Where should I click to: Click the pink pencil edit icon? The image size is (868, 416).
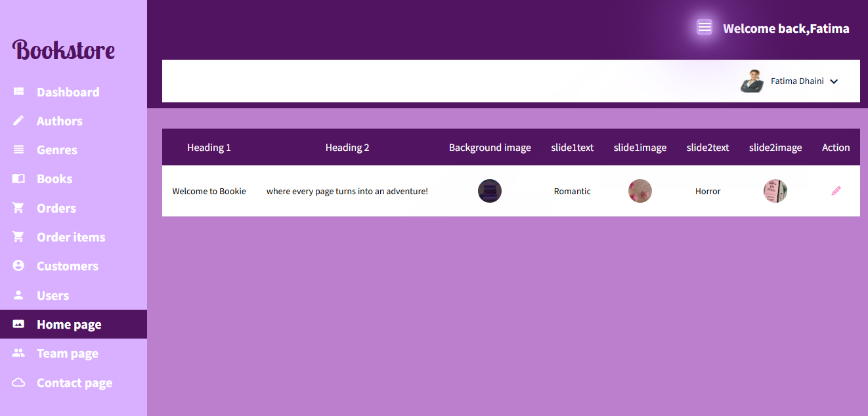coord(836,191)
